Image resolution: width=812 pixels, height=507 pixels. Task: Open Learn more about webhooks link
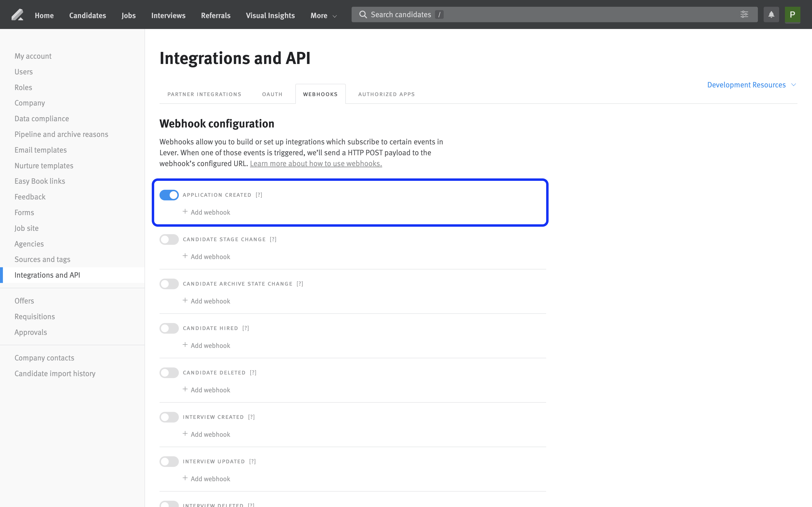click(x=316, y=164)
